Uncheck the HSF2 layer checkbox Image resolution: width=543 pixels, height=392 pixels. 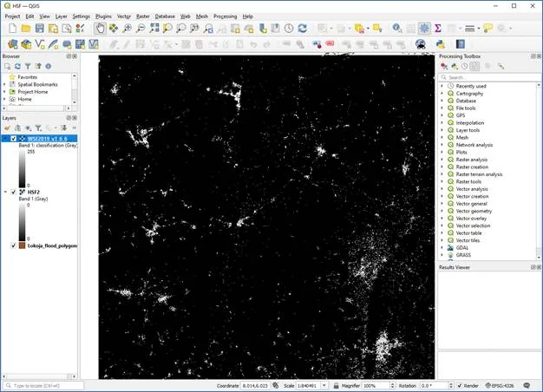pos(14,193)
